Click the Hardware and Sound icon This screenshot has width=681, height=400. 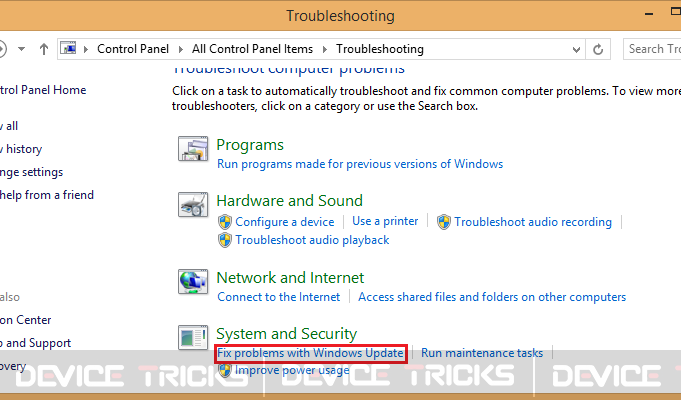(193, 204)
